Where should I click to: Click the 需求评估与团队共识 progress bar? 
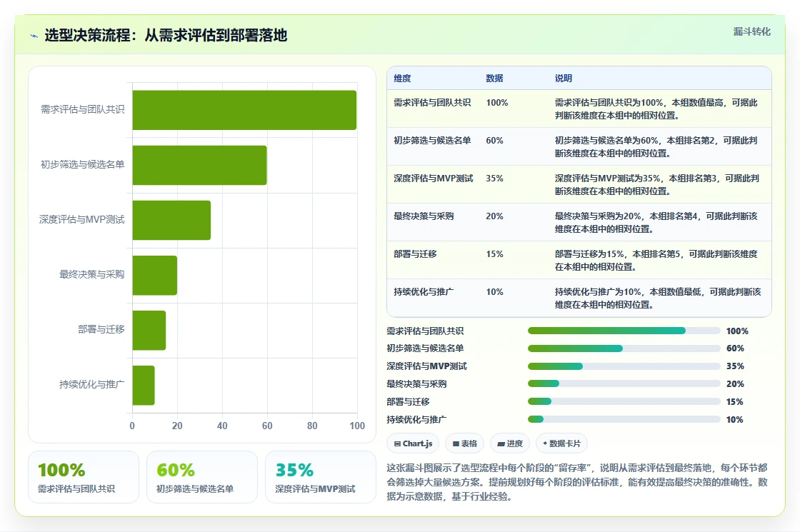tap(624, 331)
